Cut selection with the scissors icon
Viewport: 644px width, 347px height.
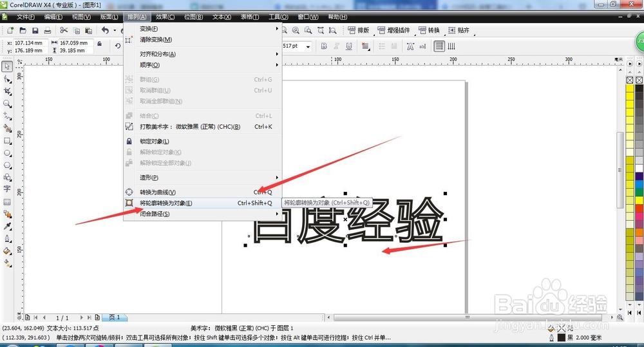[64, 30]
